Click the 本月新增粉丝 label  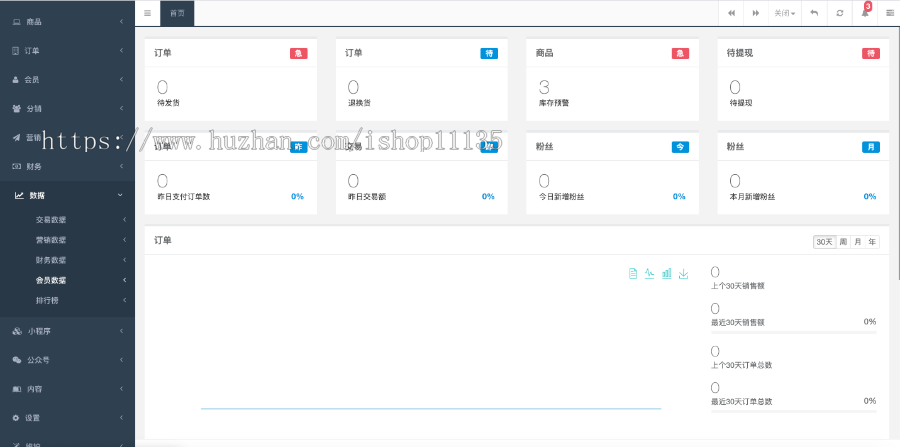click(752, 197)
